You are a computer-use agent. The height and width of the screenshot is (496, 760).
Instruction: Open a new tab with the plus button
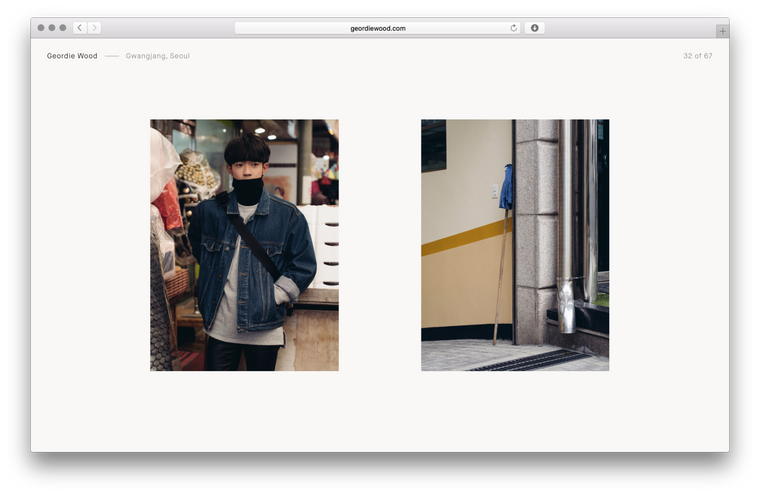[722, 31]
